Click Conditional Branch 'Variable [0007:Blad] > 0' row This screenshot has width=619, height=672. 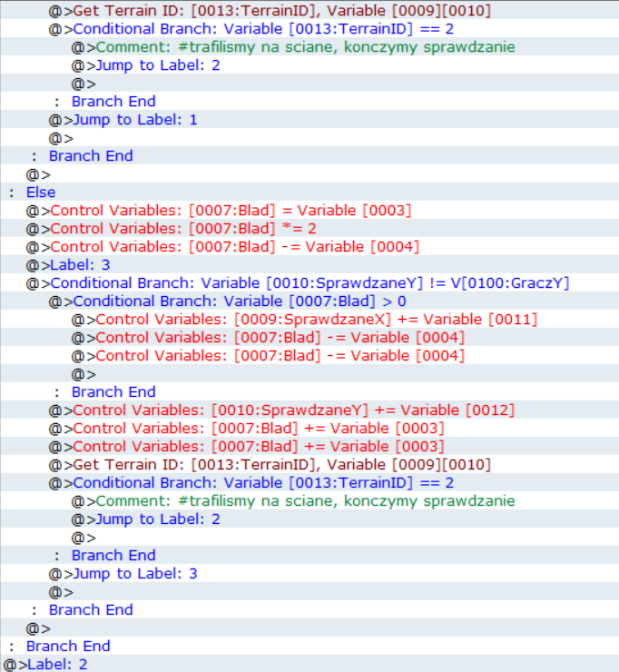(309, 301)
